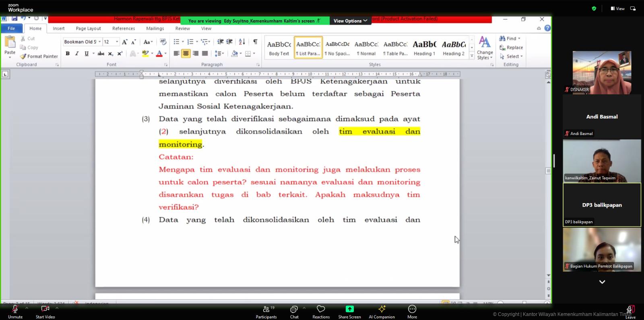644x320 pixels.
Task: Apply red font color
Action: tap(159, 54)
